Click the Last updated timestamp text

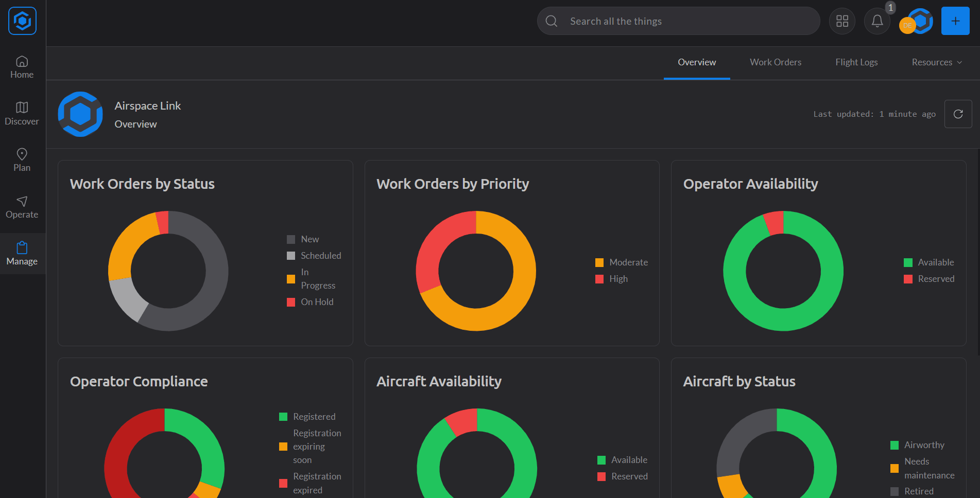874,114
